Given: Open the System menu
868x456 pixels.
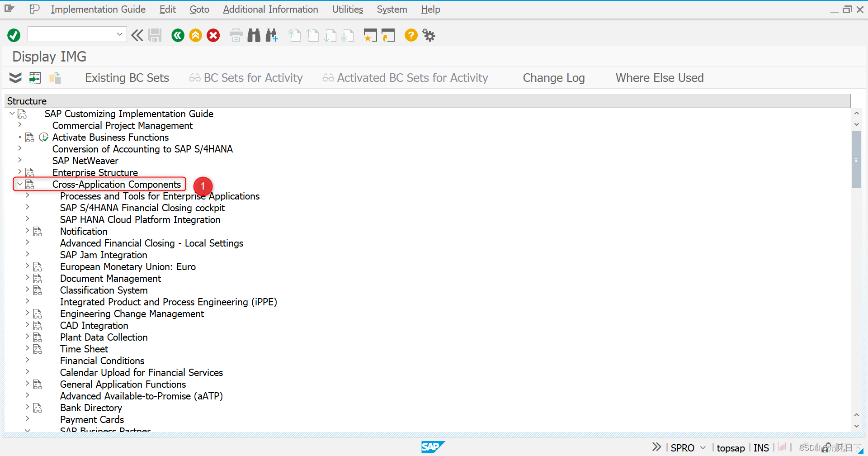Looking at the screenshot, I should pyautogui.click(x=392, y=9).
